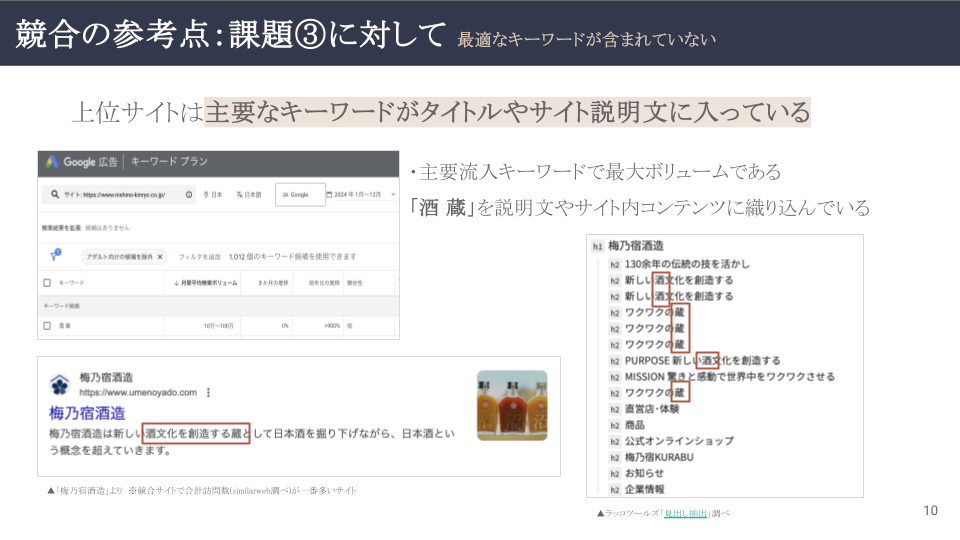
Task: Open the blue filter funnel icon
Action: [56, 256]
